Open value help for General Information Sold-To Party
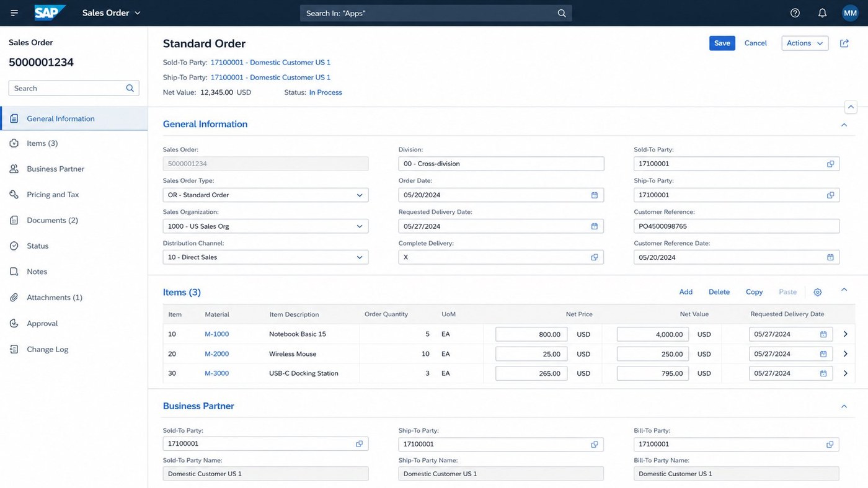Screen dimensions: 868x488 click(x=830, y=164)
